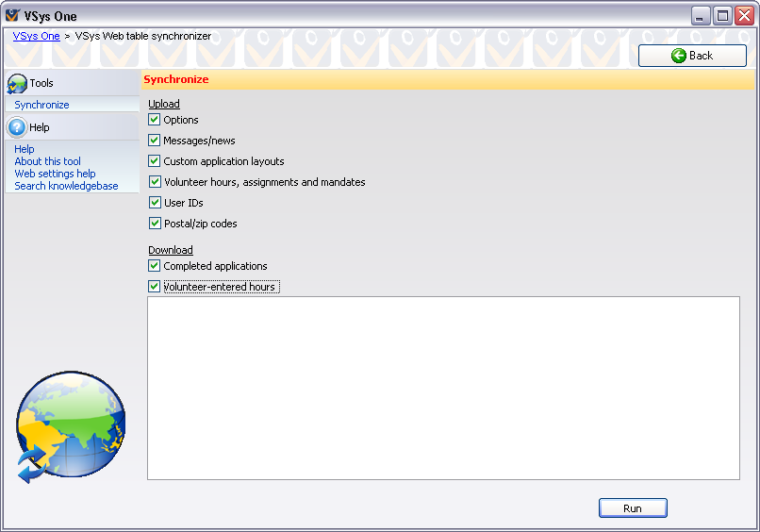Select Synchronize in Tools panel
760x532 pixels.
41,105
